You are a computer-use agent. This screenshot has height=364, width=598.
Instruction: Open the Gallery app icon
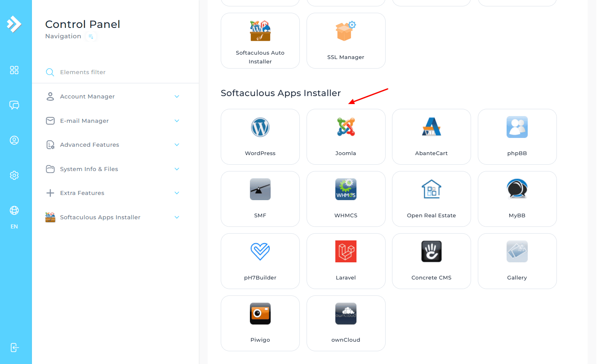pos(517,252)
